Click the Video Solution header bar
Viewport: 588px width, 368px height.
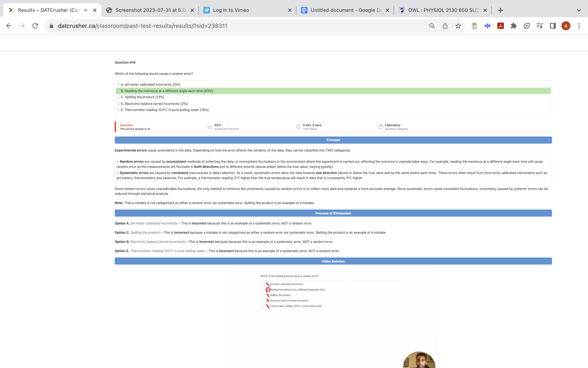pos(333,261)
